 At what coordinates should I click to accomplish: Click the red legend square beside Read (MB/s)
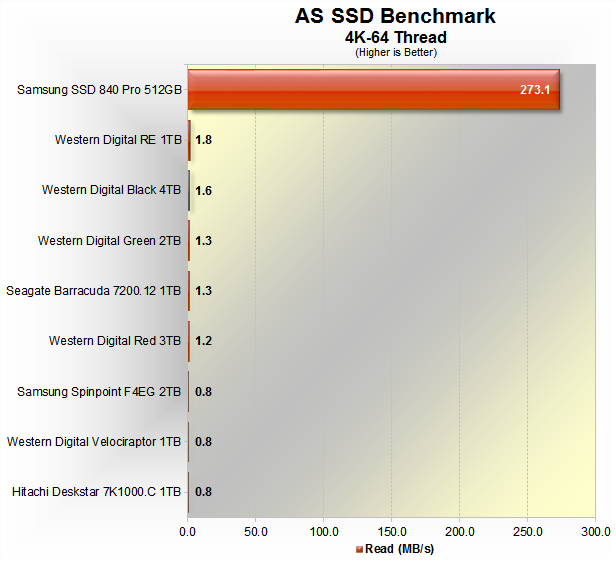pyautogui.click(x=359, y=550)
